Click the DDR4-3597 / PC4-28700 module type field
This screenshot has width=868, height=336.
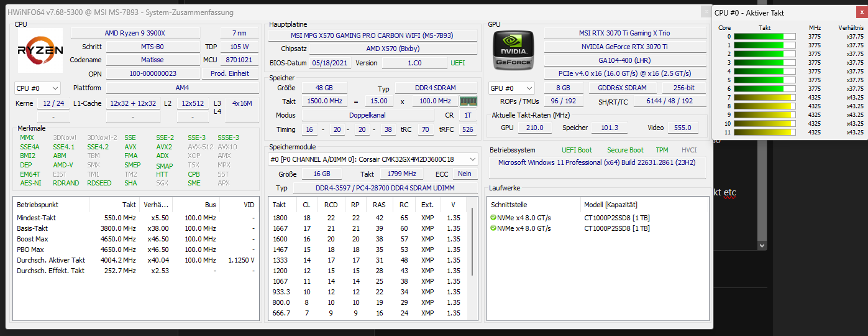pos(385,188)
